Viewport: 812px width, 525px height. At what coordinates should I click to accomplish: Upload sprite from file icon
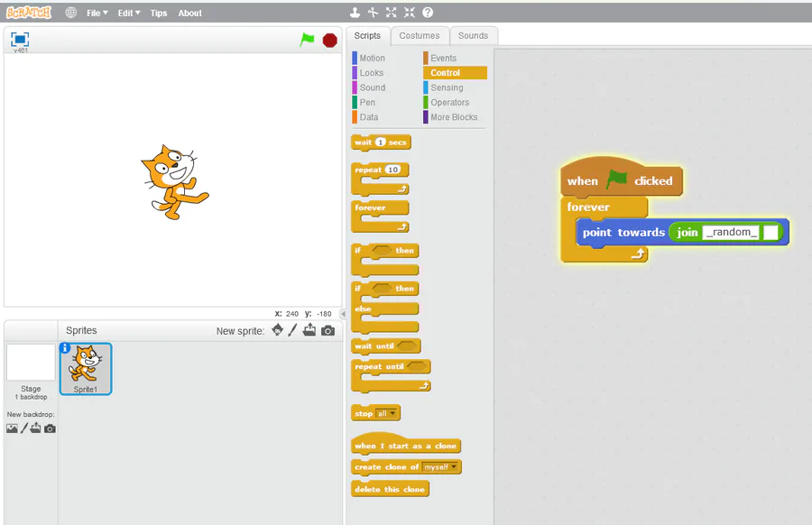(x=309, y=330)
